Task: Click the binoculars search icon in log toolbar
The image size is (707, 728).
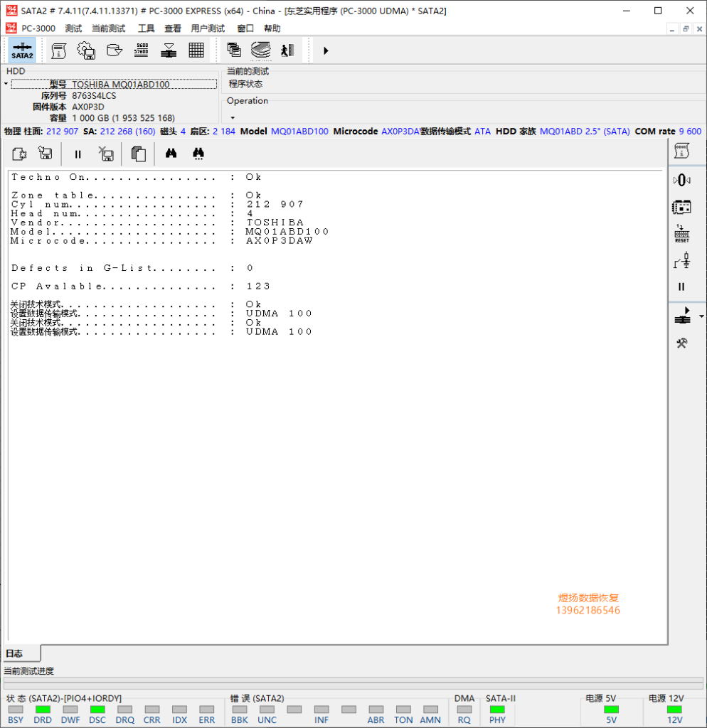Action: 171,154
